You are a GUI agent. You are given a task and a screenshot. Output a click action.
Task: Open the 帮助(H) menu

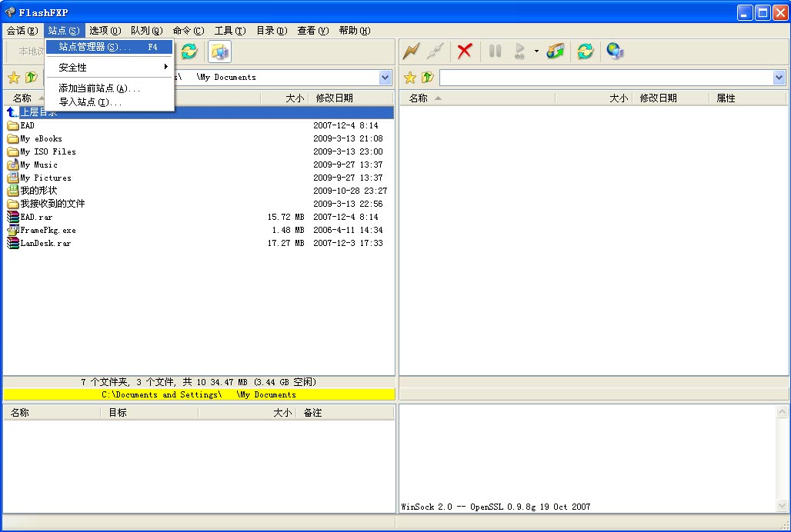[355, 31]
